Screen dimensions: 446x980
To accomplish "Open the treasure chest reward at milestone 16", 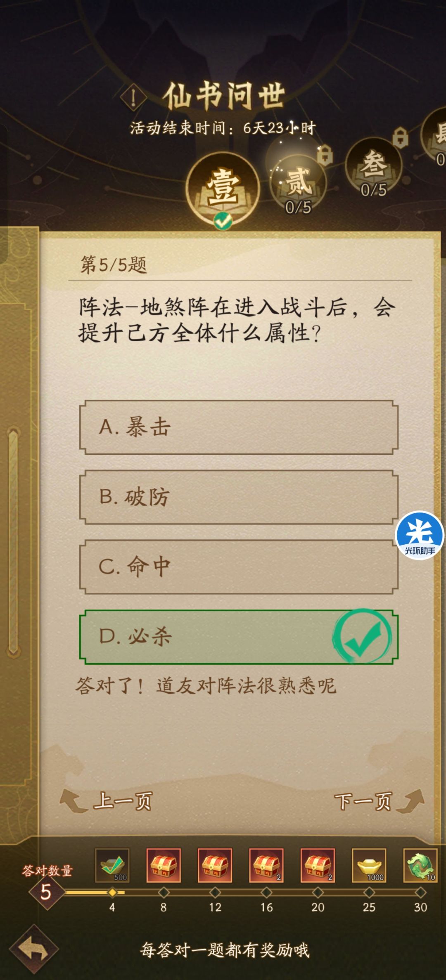I will coord(266,867).
